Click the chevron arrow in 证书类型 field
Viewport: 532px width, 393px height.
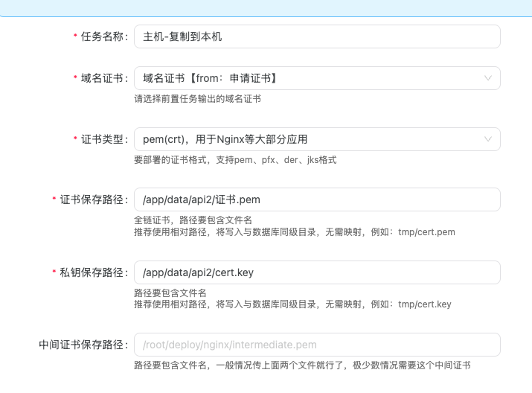point(488,139)
